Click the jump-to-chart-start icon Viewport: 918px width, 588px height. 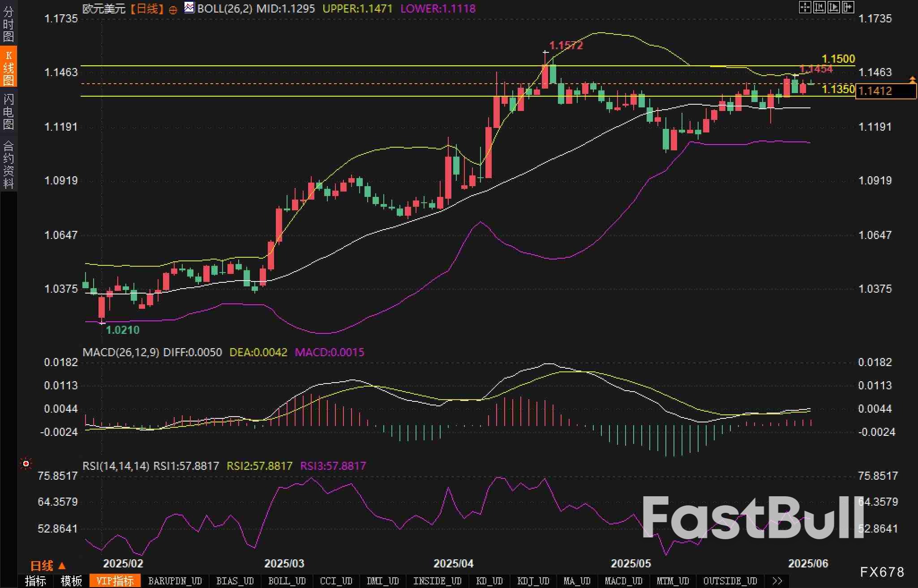pyautogui.click(x=819, y=7)
